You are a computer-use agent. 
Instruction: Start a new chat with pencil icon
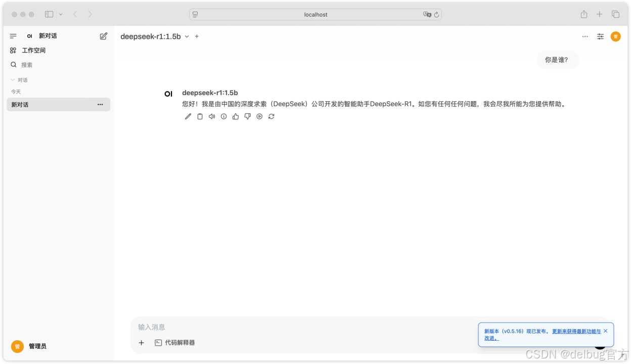(x=104, y=36)
